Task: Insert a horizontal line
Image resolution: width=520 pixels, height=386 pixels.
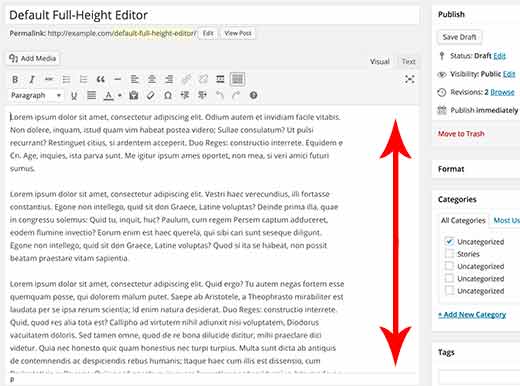Action: 117,79
